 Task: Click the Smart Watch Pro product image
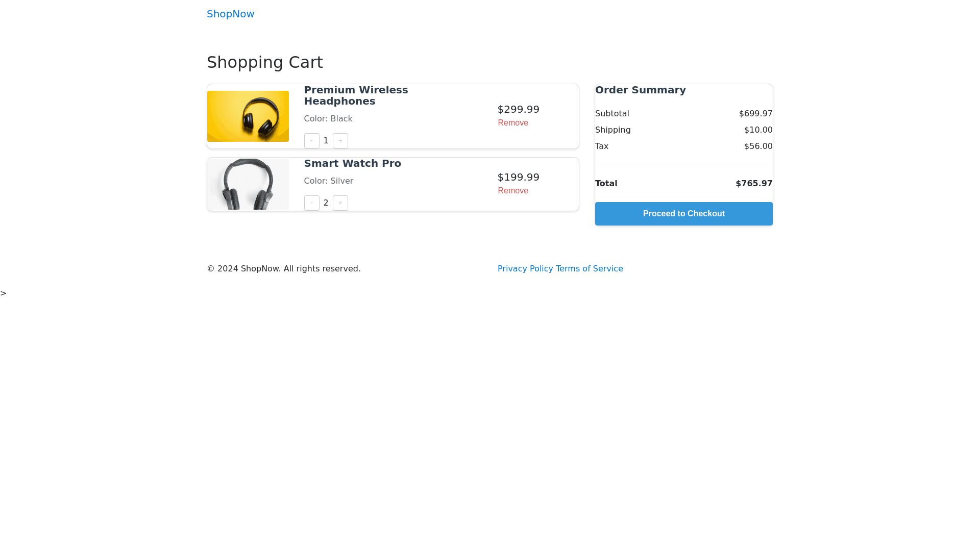248,184
